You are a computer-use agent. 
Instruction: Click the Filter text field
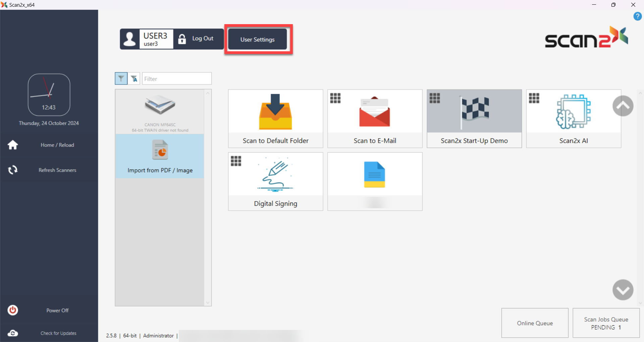(x=177, y=79)
